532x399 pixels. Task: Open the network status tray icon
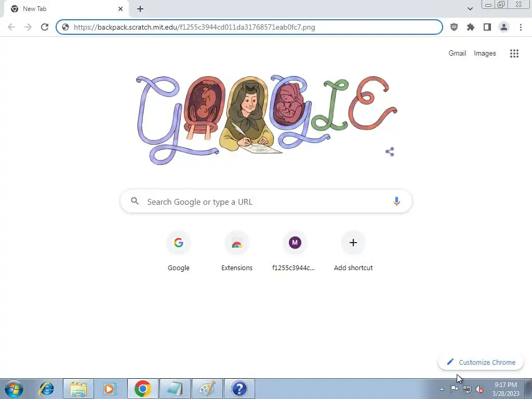point(467,389)
